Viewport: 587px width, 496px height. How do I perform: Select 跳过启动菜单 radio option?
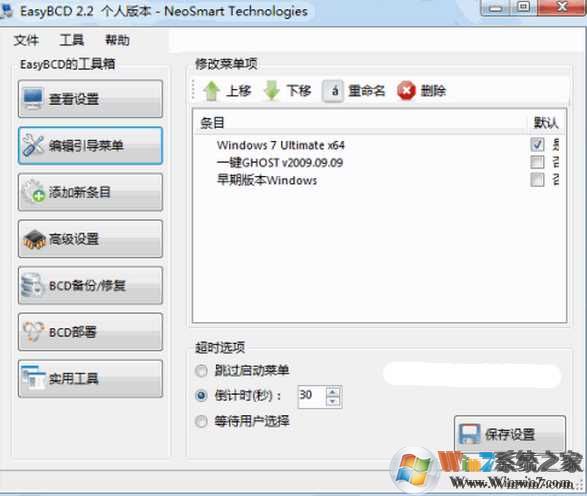tap(201, 371)
